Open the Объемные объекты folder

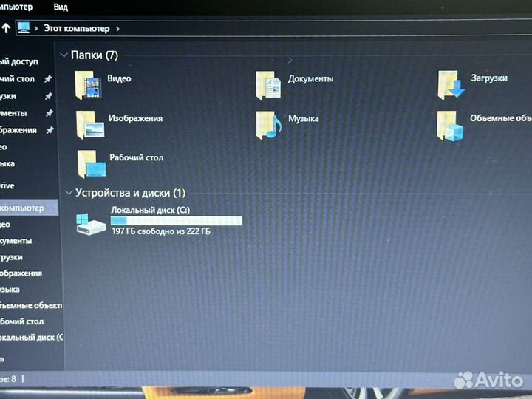(450, 125)
